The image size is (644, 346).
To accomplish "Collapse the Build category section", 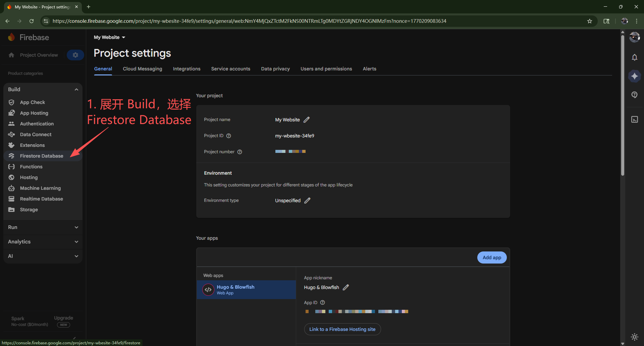I will click(76, 90).
